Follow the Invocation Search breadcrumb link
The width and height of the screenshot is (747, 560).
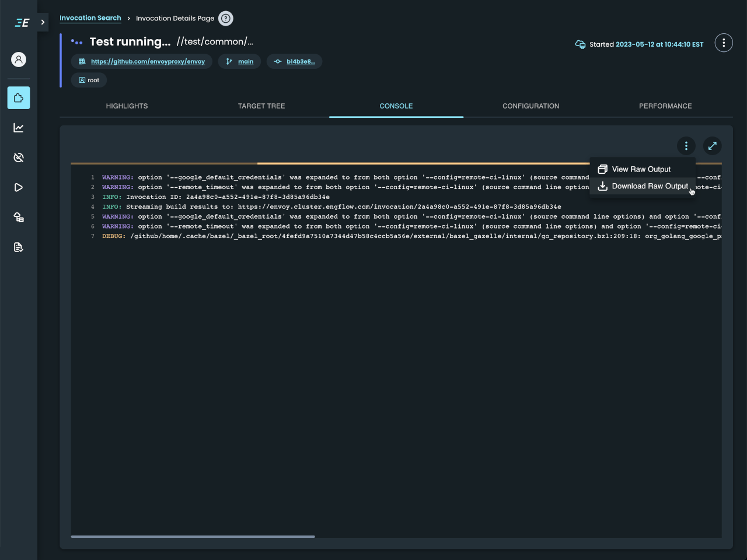pos(90,18)
